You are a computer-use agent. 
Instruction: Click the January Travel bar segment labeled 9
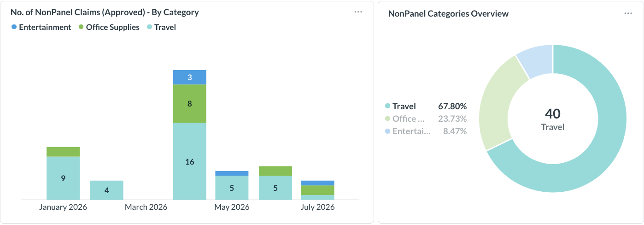click(x=63, y=178)
